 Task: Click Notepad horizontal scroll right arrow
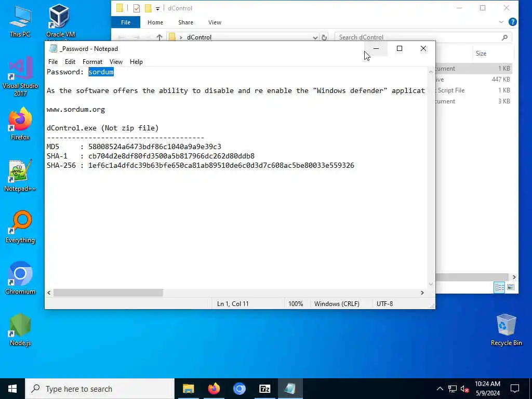click(x=422, y=292)
